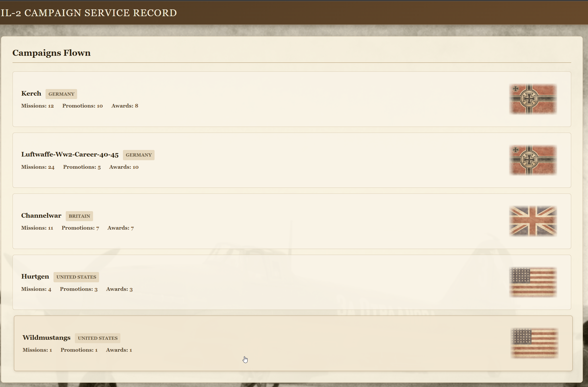Open the Luftwaffe-Ww2-Career-40-45 campaign title
Viewport: 588px width, 387px height.
(70, 155)
